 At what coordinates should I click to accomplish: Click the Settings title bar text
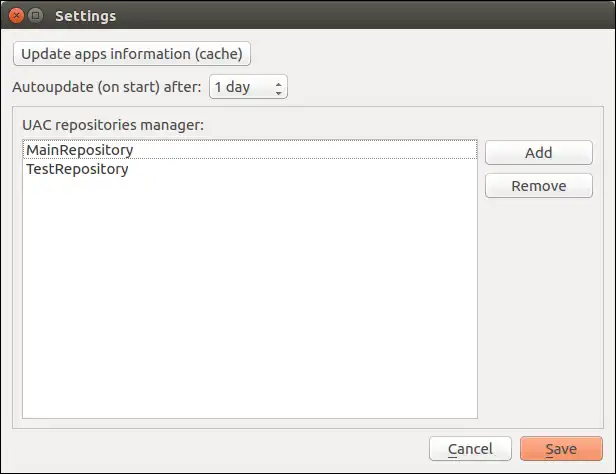click(x=85, y=16)
